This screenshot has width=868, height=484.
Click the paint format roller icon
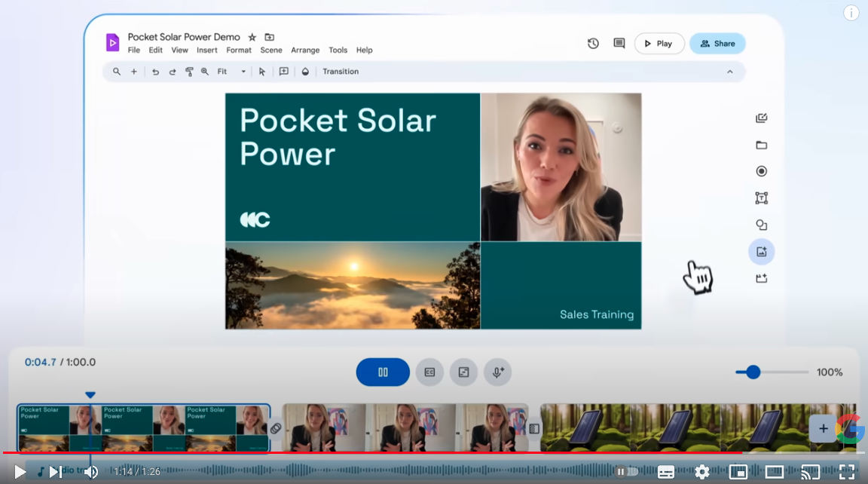189,72
